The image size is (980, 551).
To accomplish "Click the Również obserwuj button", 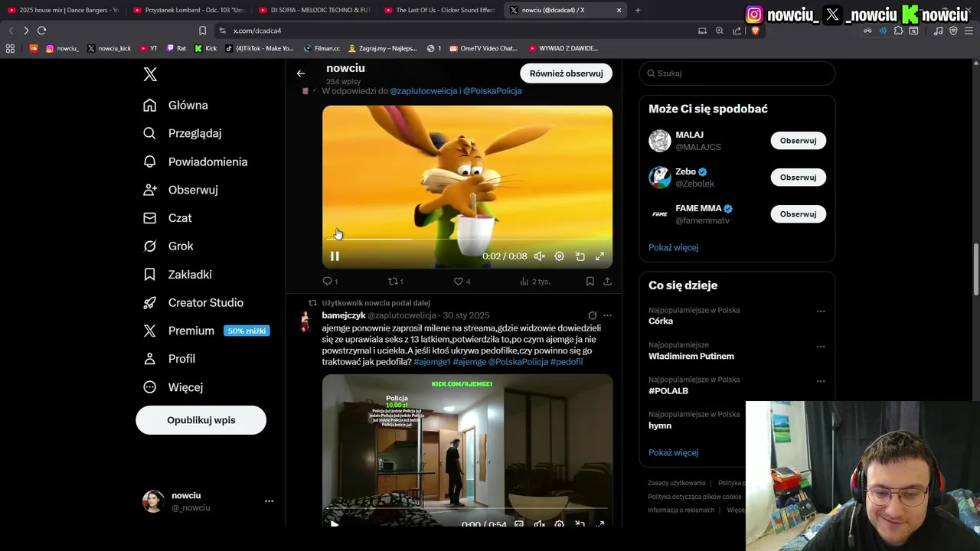I will point(566,73).
